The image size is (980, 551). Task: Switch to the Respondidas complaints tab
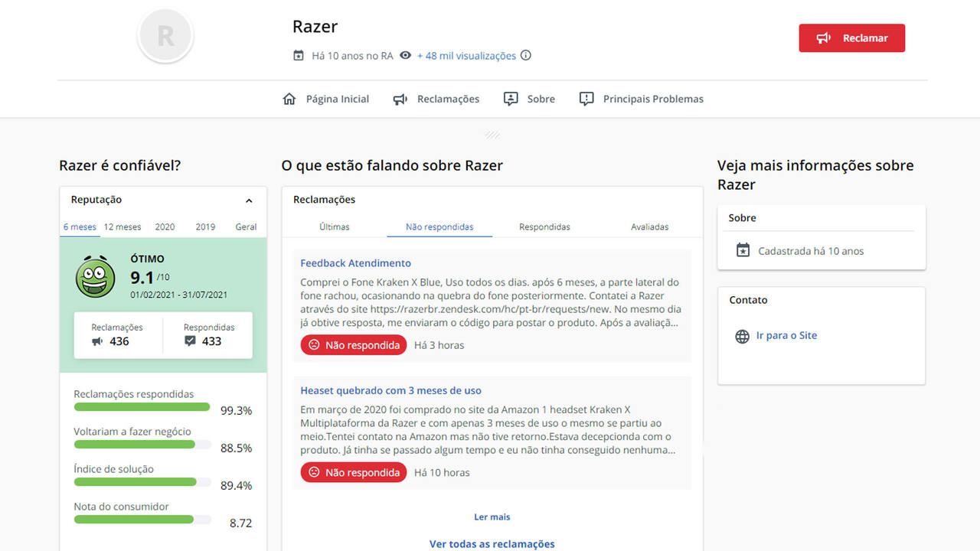pos(544,227)
